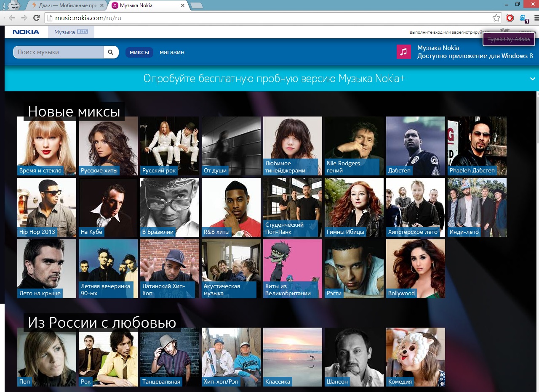Bookmark page using the star icon
This screenshot has width=539, height=392.
click(496, 18)
